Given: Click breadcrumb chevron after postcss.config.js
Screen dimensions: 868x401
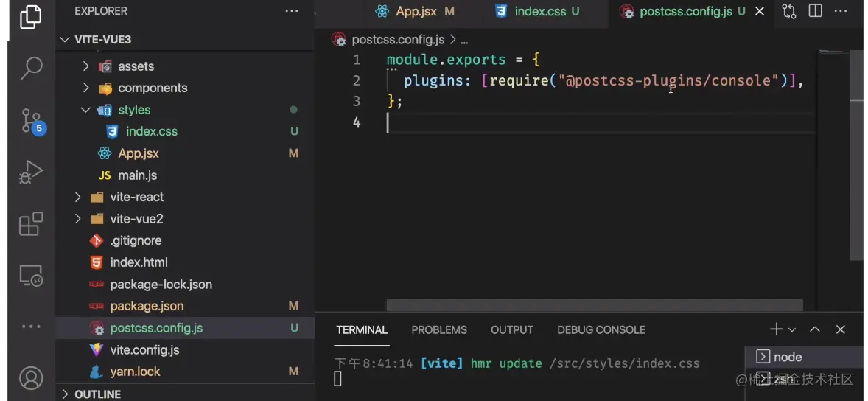Looking at the screenshot, I should [453, 40].
